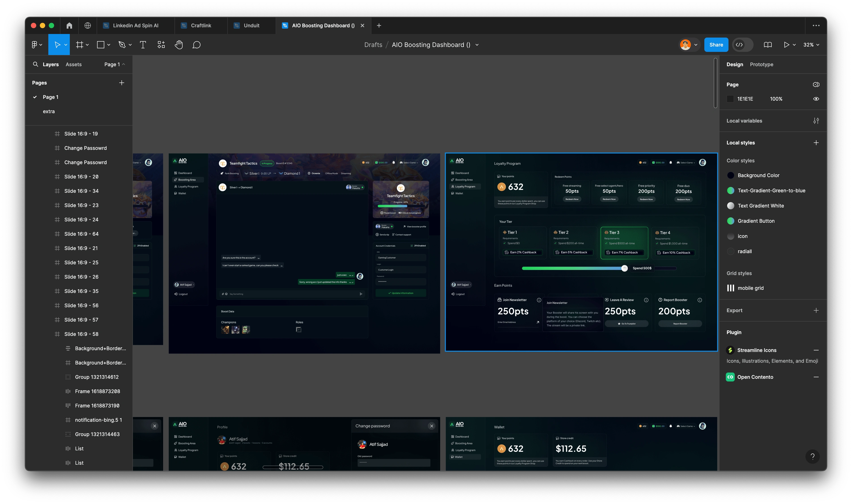
Task: Open the help question mark button
Action: click(812, 456)
